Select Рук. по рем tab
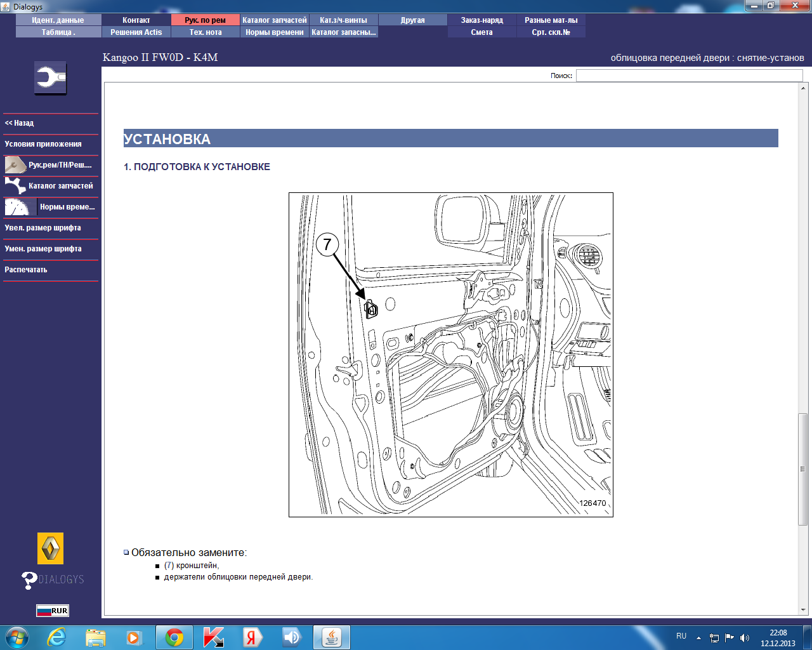 (206, 20)
